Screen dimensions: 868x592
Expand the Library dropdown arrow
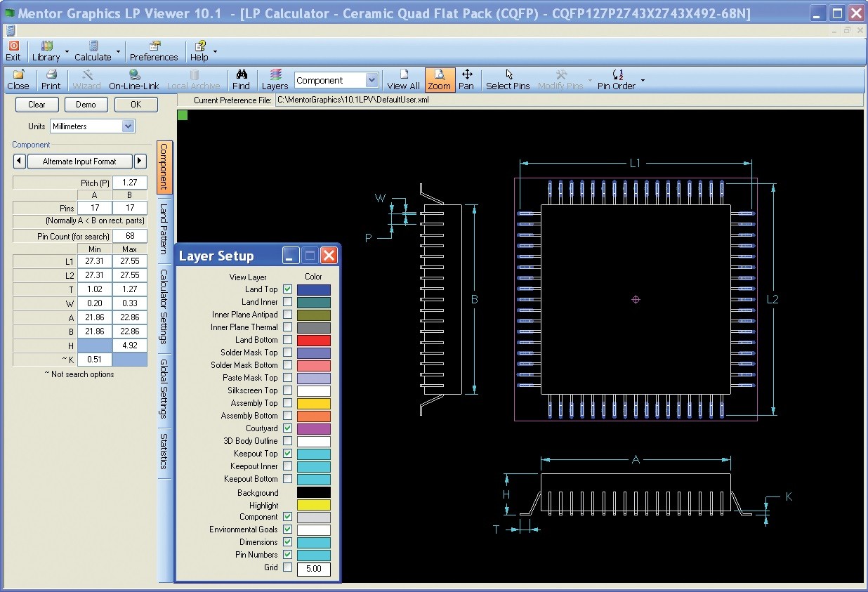[x=67, y=51]
